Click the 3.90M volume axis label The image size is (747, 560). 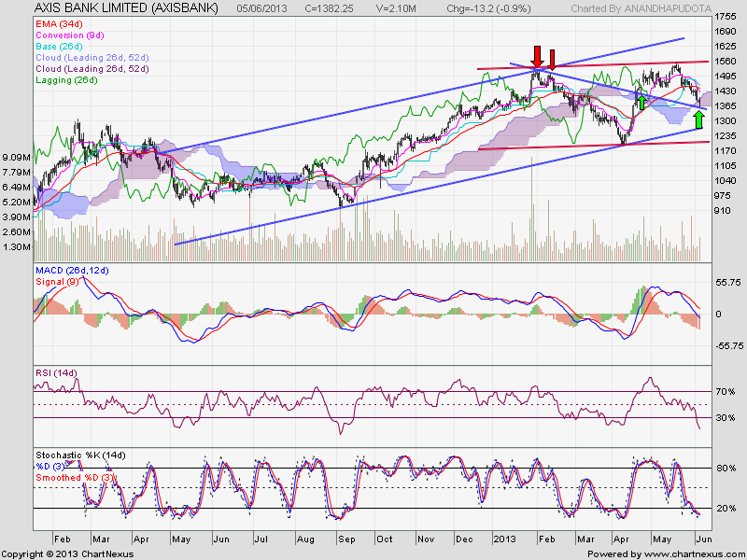tap(17, 217)
